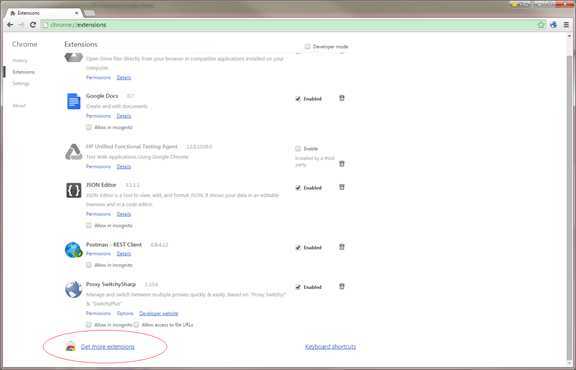Open Settings in the Chrome sidebar

coord(21,83)
